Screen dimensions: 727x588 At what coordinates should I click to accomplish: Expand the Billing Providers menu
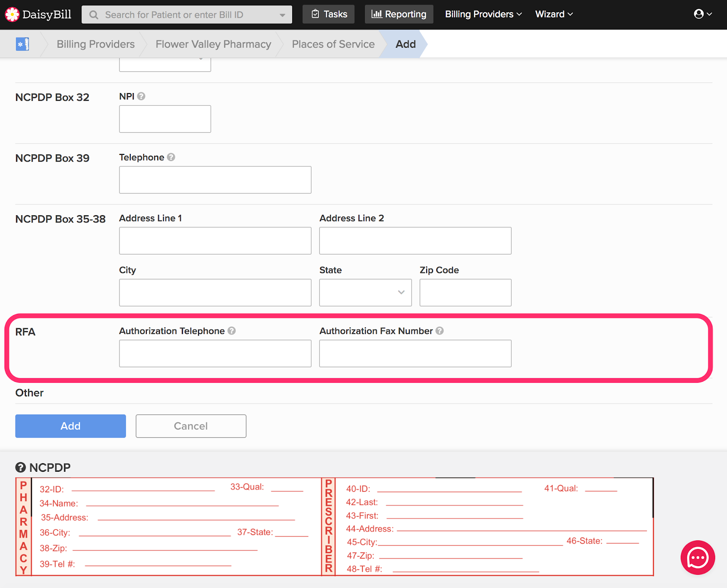[x=483, y=14]
